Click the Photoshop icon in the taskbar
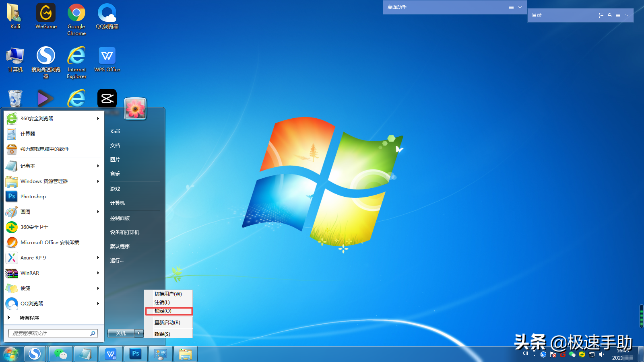Screen dimensions: 644x362 pos(136,354)
